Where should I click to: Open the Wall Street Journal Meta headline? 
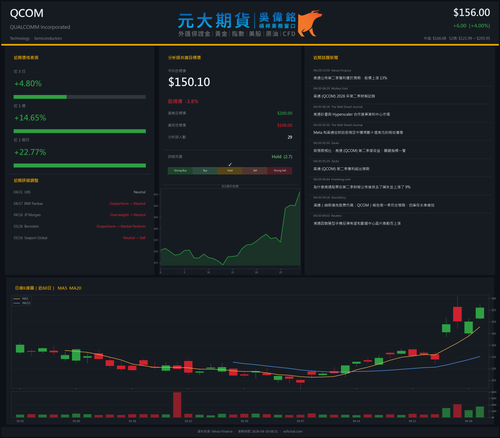(x=358, y=132)
